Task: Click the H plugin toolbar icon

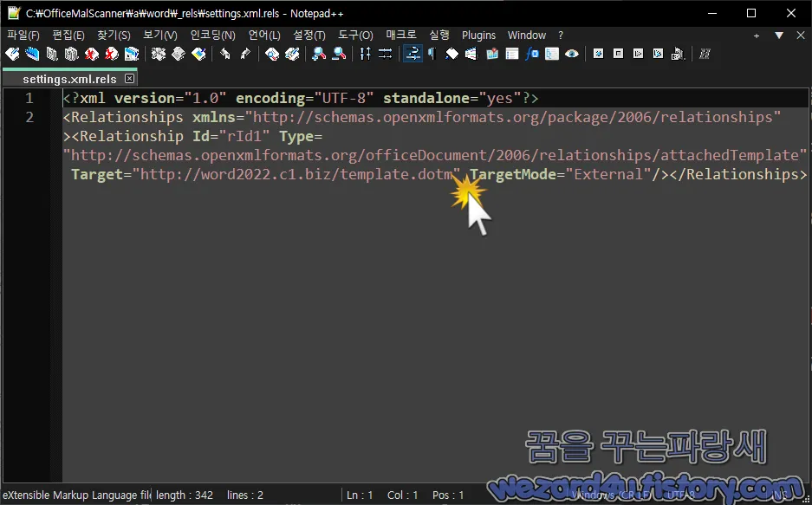Action: [x=705, y=54]
